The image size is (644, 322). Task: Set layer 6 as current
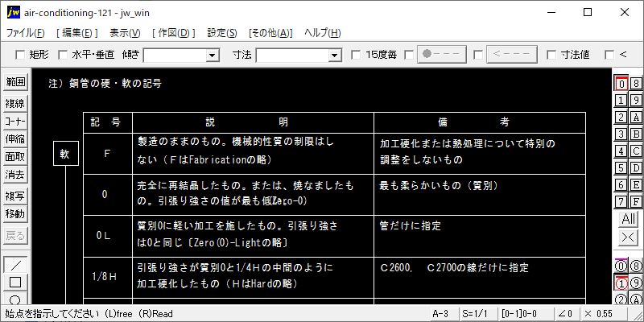(x=621, y=185)
